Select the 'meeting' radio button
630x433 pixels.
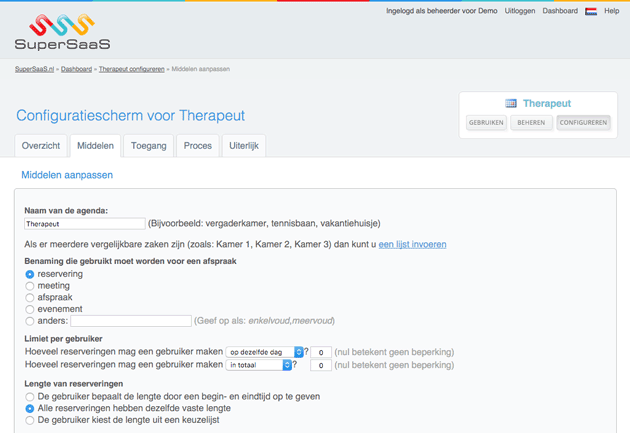[x=30, y=286]
